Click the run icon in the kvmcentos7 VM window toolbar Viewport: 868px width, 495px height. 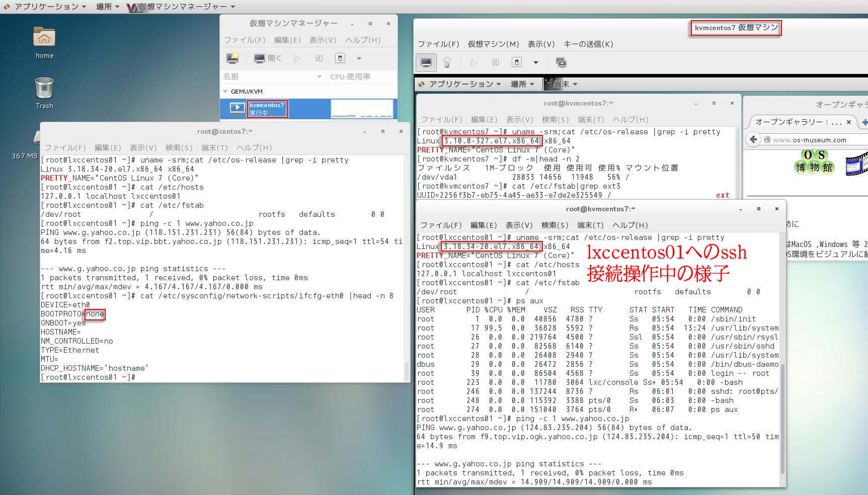click(474, 62)
